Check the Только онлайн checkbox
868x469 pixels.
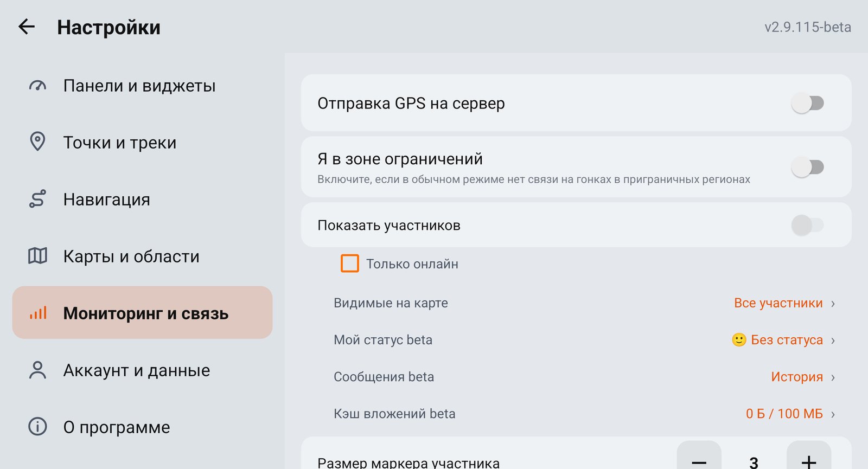350,264
